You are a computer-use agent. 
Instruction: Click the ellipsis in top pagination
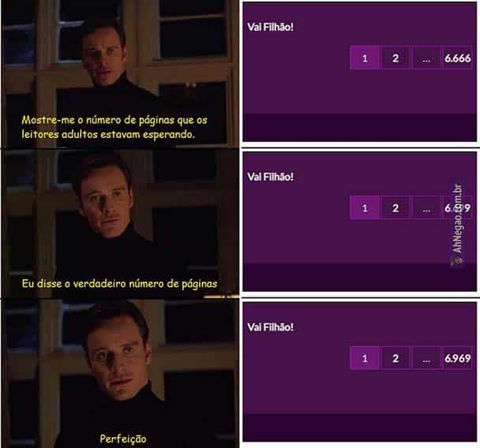point(426,58)
